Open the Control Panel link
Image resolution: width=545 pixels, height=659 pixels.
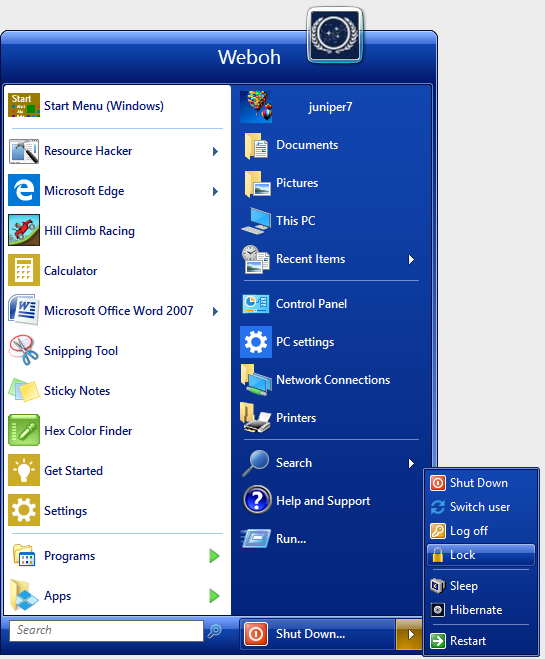pyautogui.click(x=330, y=304)
